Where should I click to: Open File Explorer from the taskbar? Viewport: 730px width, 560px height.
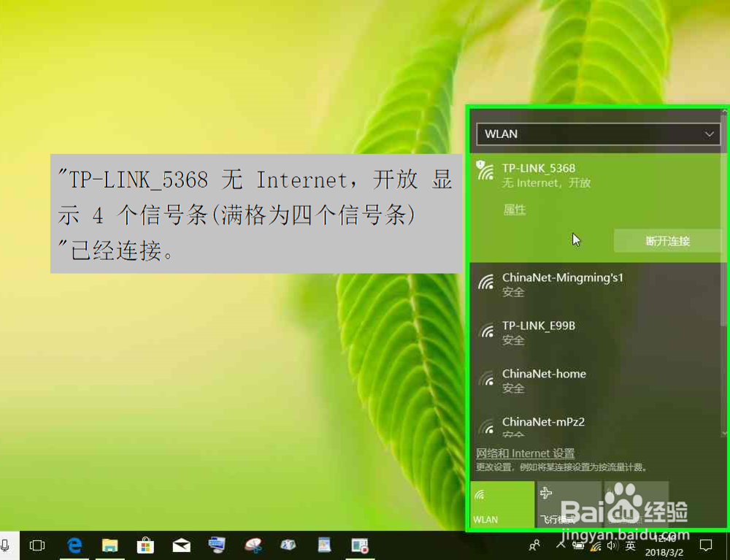[x=109, y=545]
